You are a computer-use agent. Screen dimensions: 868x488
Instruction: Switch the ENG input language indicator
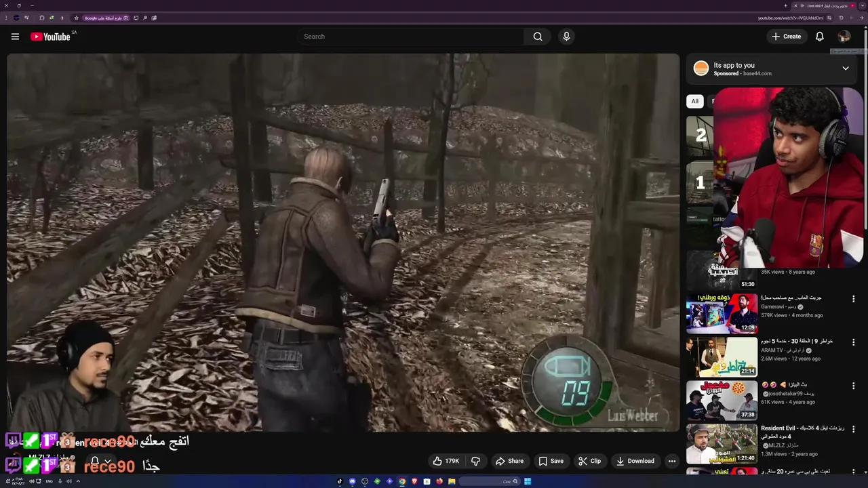[x=49, y=481]
